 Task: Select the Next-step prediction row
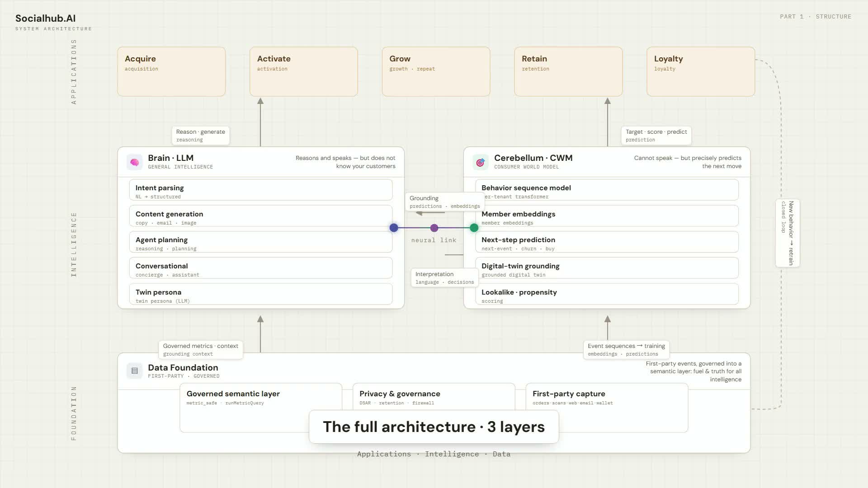(607, 242)
